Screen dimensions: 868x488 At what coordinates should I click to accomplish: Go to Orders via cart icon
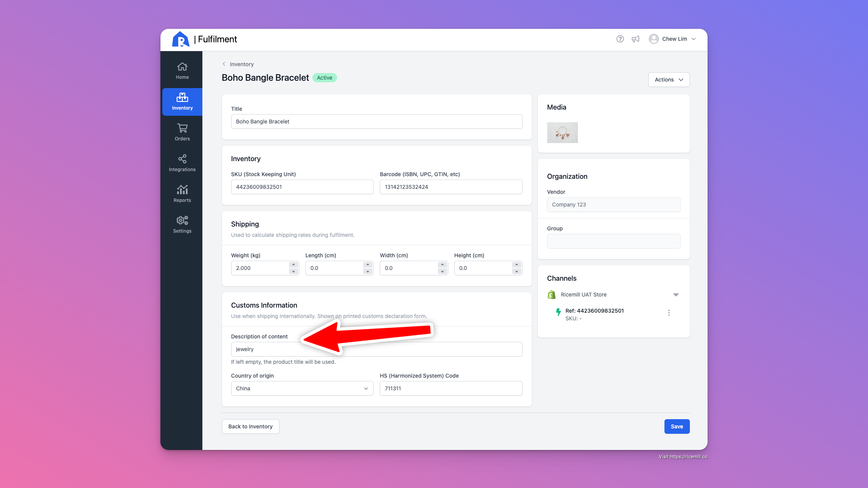click(x=182, y=132)
